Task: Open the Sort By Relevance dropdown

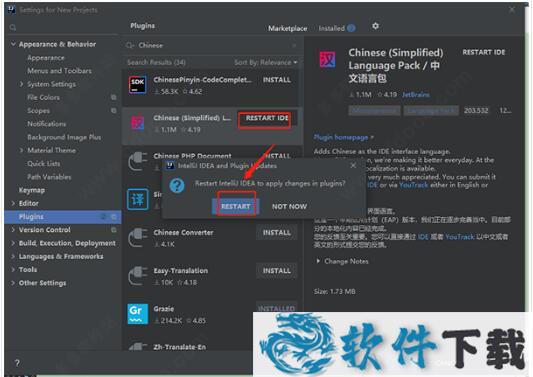Action: coord(265,62)
